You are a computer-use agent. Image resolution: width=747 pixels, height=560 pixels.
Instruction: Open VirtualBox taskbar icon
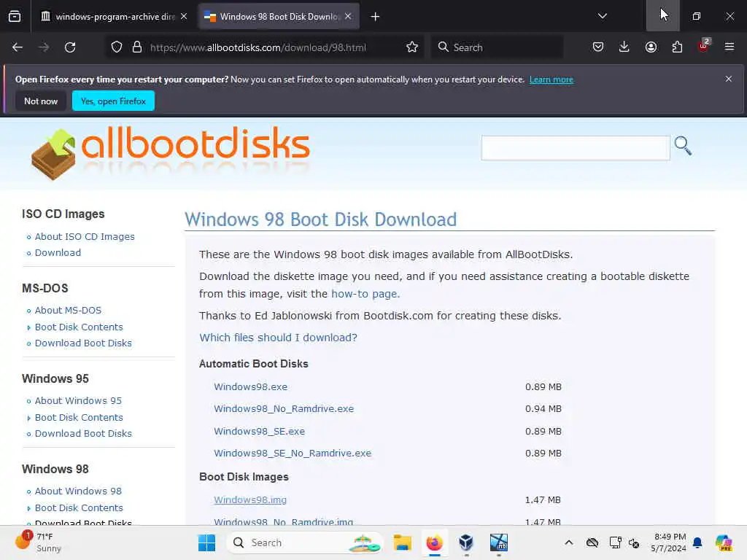[466, 542]
